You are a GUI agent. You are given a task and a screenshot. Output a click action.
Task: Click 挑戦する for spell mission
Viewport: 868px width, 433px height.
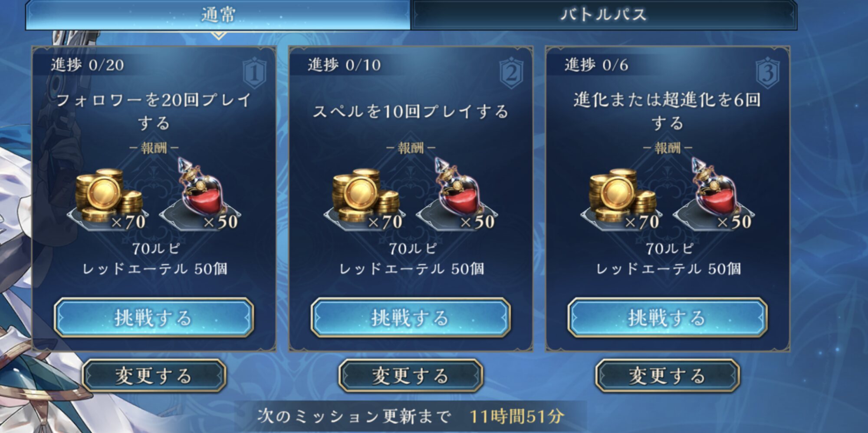[x=411, y=317]
